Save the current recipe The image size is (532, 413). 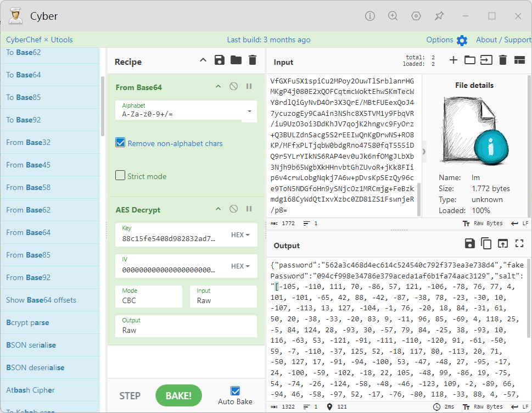[x=220, y=60]
